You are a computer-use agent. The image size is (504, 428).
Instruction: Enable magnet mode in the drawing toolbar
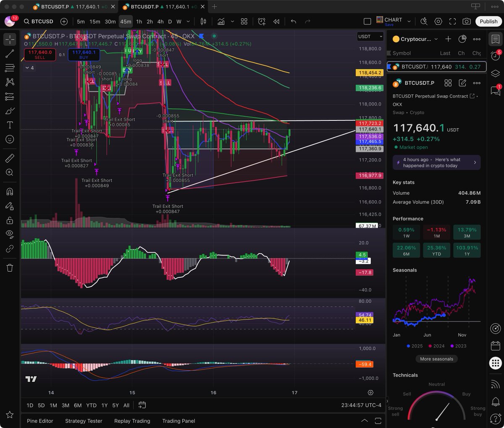[x=10, y=192]
